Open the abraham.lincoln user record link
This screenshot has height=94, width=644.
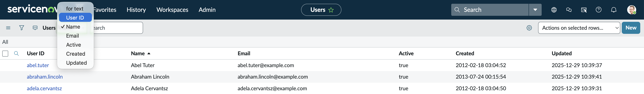coord(45,77)
